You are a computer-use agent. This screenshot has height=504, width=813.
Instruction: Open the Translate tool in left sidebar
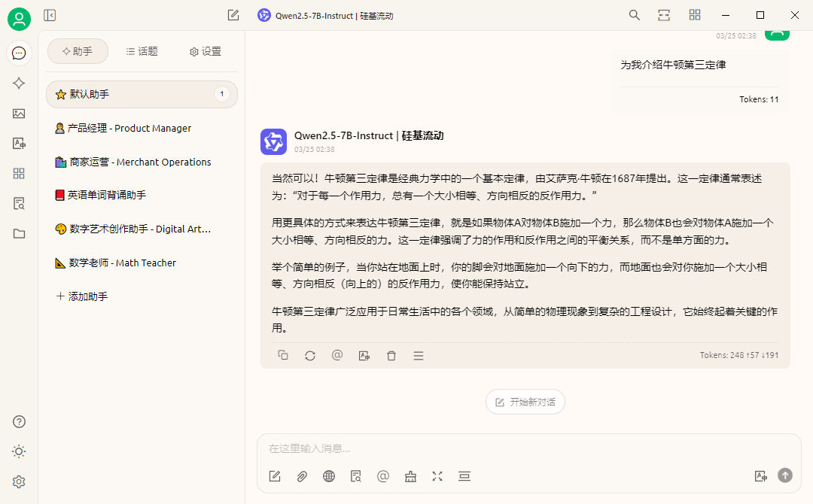(20, 144)
